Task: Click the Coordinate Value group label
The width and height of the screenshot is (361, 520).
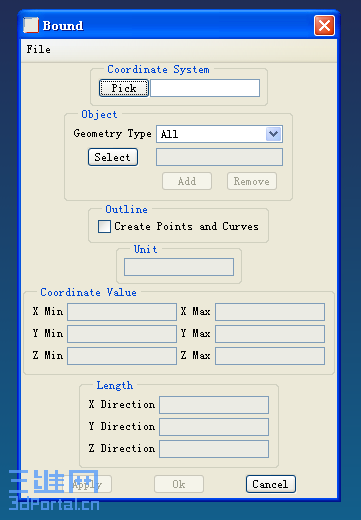Action: point(88,292)
